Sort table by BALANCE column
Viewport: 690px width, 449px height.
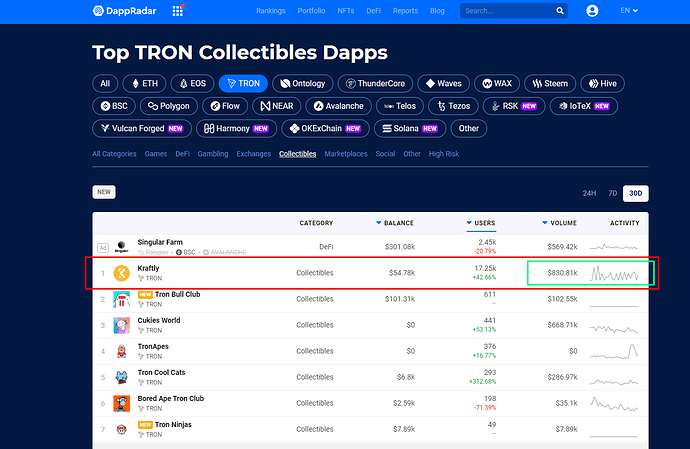(395, 223)
